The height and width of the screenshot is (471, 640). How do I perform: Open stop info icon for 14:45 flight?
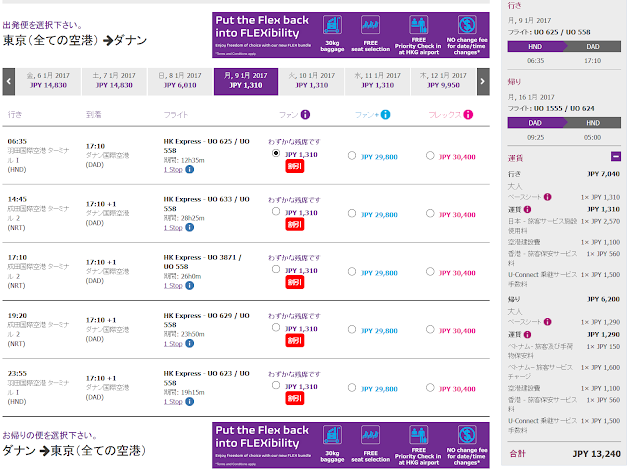click(189, 227)
